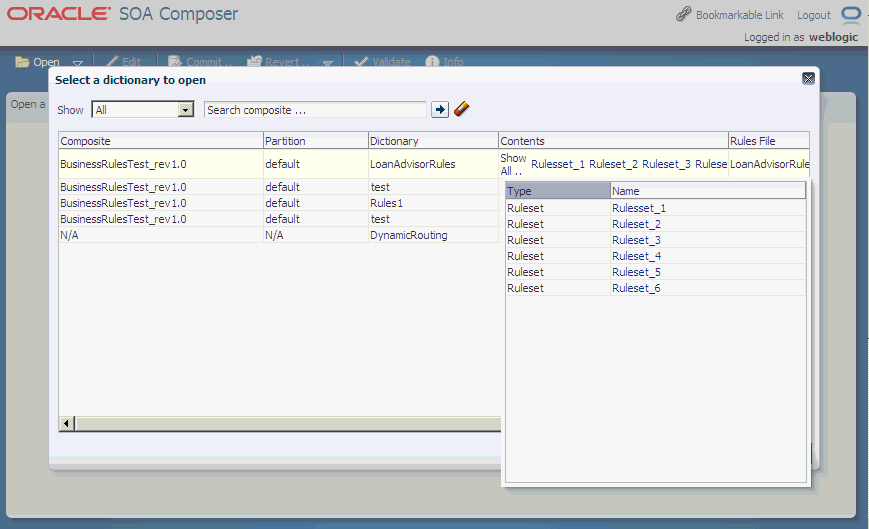Click the Info icon in toolbar
The image size is (869, 529).
(x=432, y=61)
